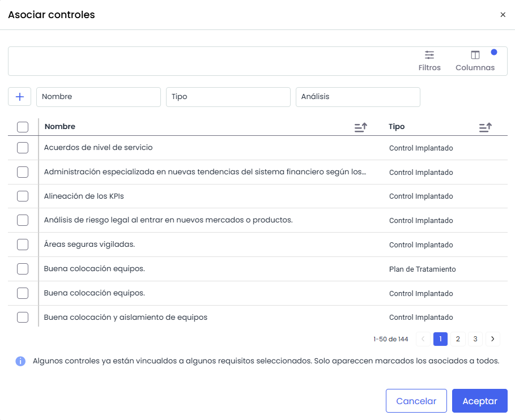Open the Columnas column selector
This screenshot has height=420, width=515.
475,61
